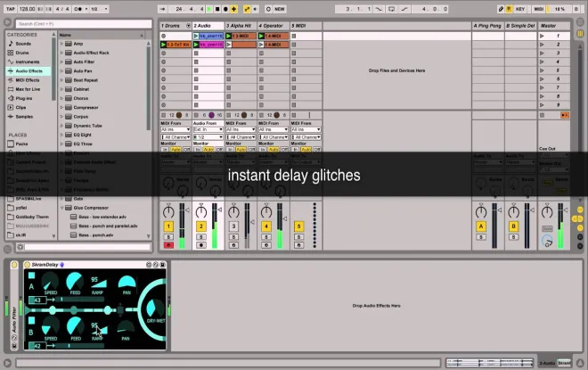The width and height of the screenshot is (588, 370).
Task: Arm track 2 Audio for recording
Action: [x=201, y=245]
